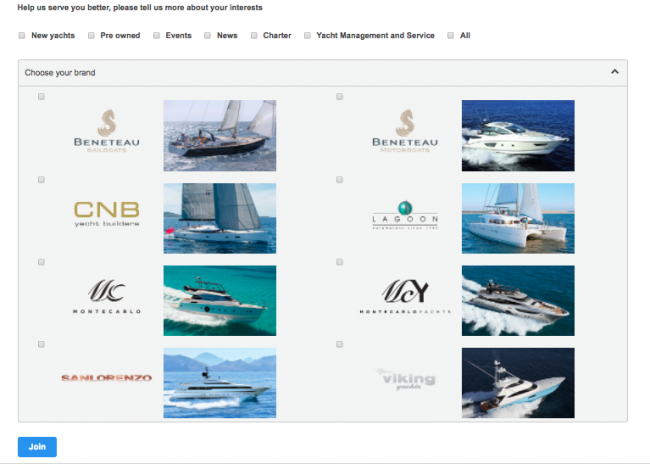Check the All interests checkbox
650x464 pixels.
[x=451, y=36]
